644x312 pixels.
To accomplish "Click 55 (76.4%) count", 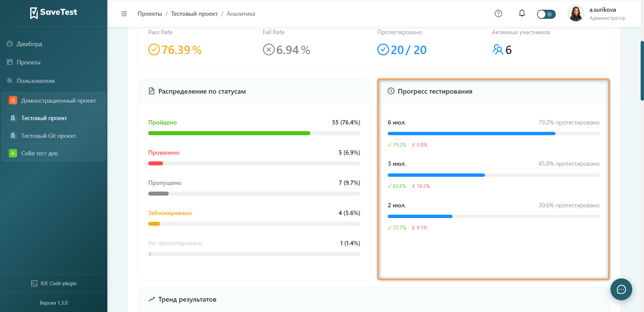I will click(x=346, y=122).
